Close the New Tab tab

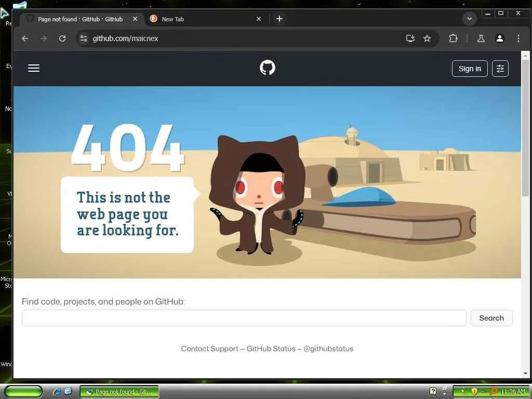click(259, 19)
